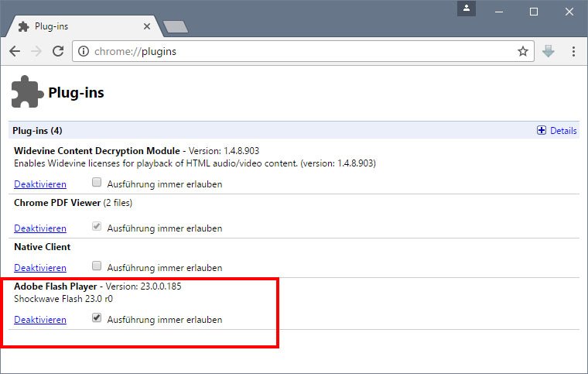Click the browser back arrow
Image resolution: width=588 pixels, height=374 pixels.
click(15, 52)
